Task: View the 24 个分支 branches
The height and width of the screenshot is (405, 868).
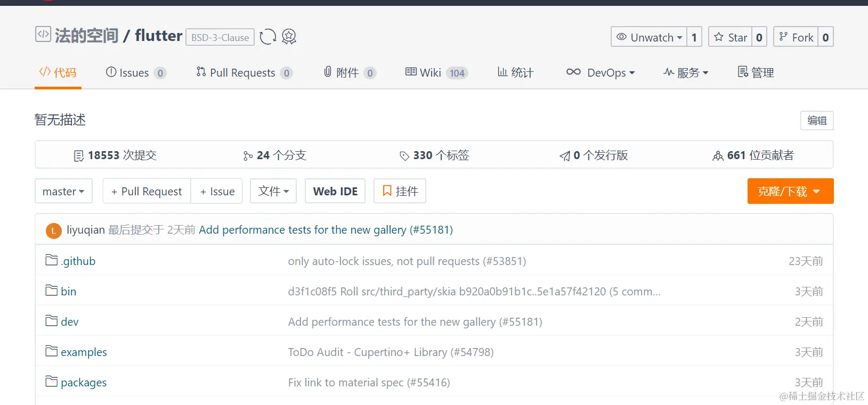Action: point(274,155)
